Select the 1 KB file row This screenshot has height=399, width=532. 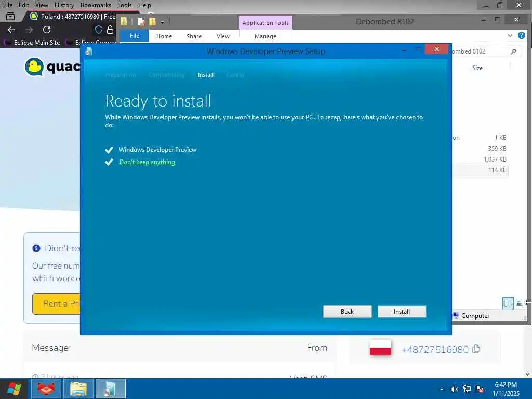coord(480,137)
